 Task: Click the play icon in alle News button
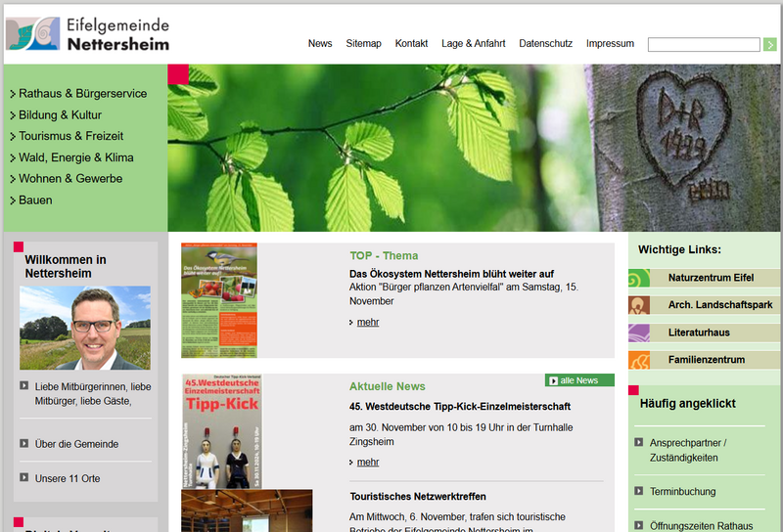(553, 380)
